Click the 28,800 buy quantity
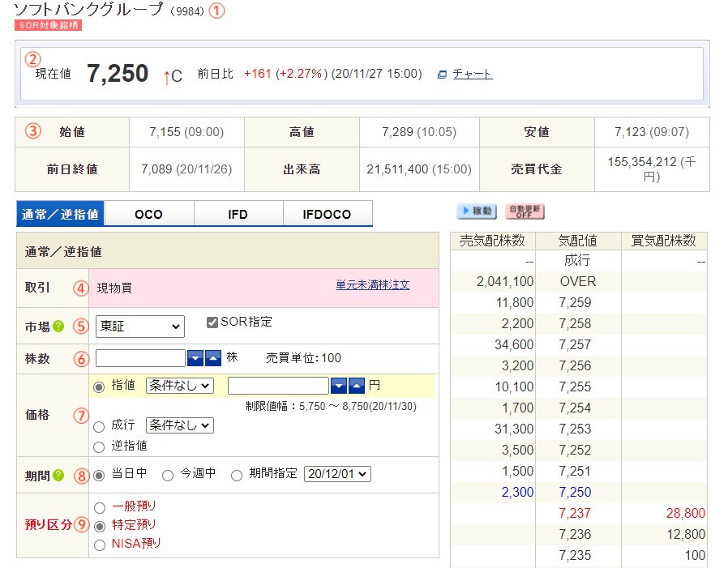This screenshot has height=568, width=728. pyautogui.click(x=686, y=513)
